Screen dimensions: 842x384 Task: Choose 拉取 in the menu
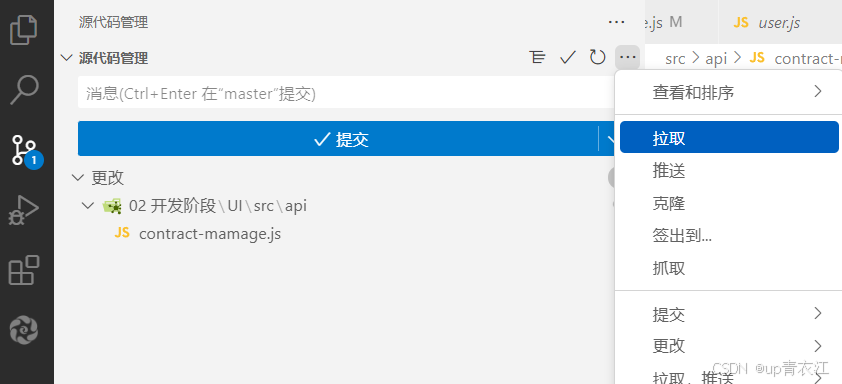(x=729, y=137)
